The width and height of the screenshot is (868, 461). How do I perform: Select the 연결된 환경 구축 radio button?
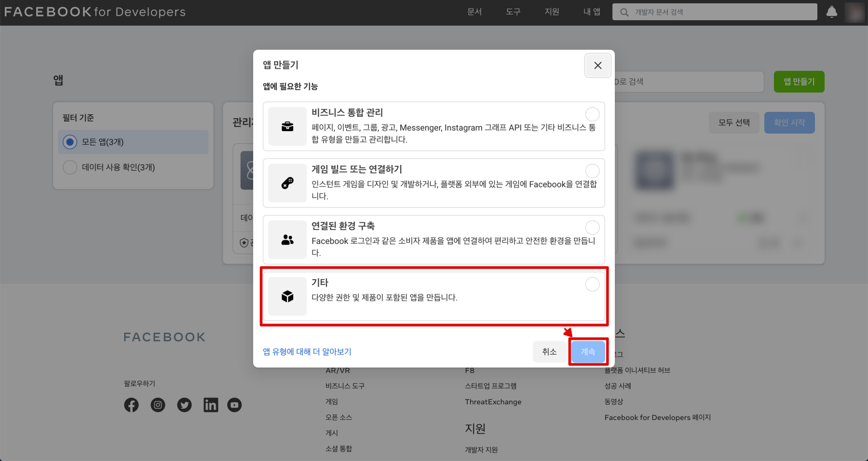point(592,228)
